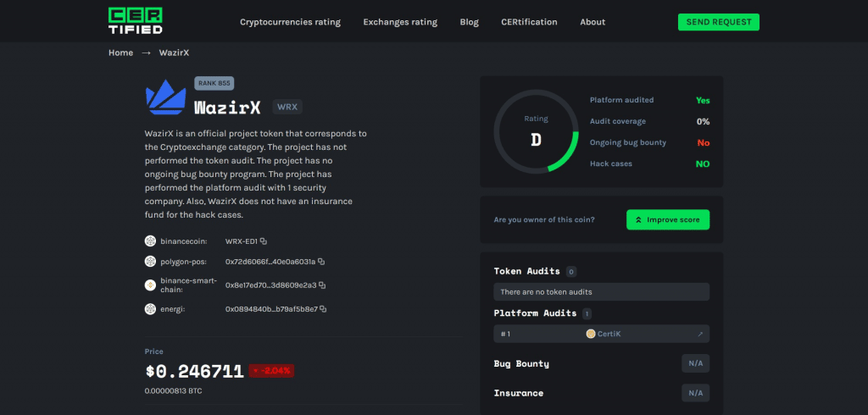Click the WRX ticker tag
This screenshot has height=415, width=868.
pyautogui.click(x=287, y=108)
